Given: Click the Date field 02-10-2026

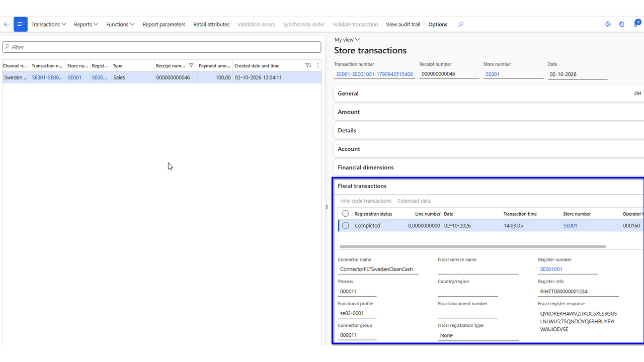Looking at the screenshot, I should click(x=578, y=74).
